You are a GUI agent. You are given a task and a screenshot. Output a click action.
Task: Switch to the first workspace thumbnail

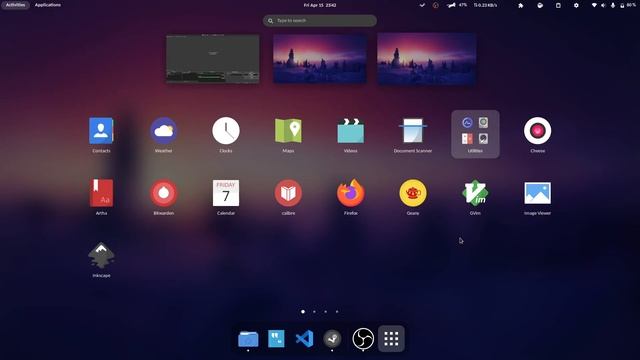213,59
